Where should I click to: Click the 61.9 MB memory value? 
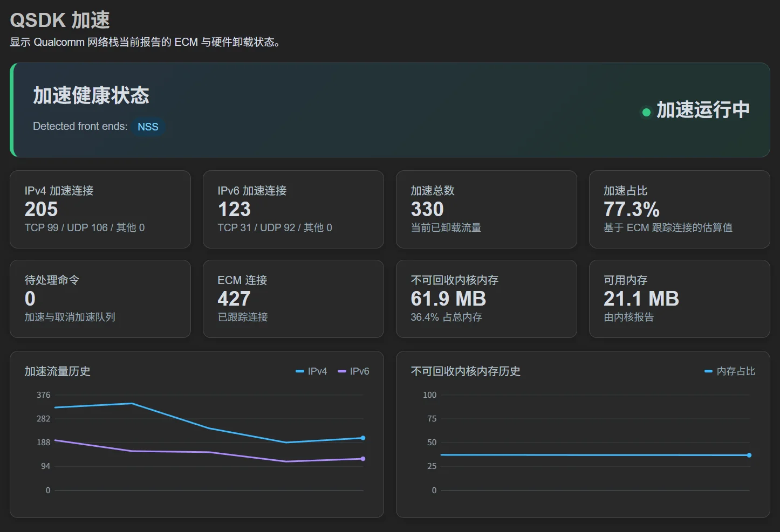click(x=448, y=299)
